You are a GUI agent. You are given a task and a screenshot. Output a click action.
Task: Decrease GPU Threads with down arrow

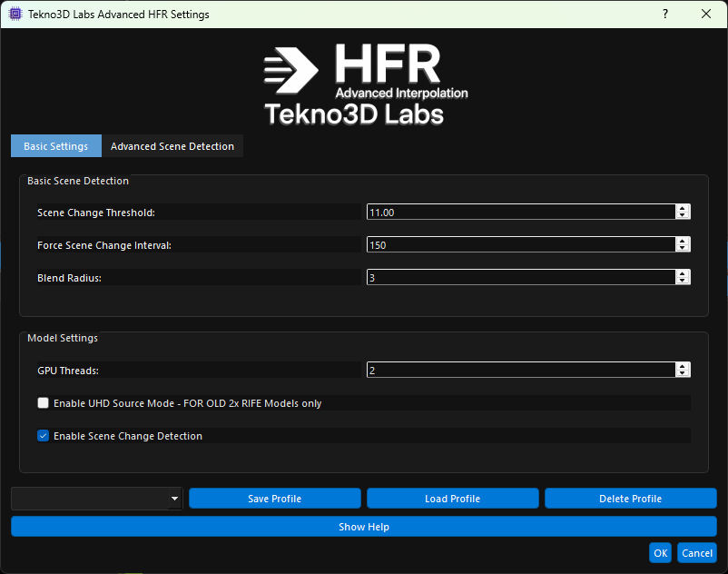tap(683, 374)
